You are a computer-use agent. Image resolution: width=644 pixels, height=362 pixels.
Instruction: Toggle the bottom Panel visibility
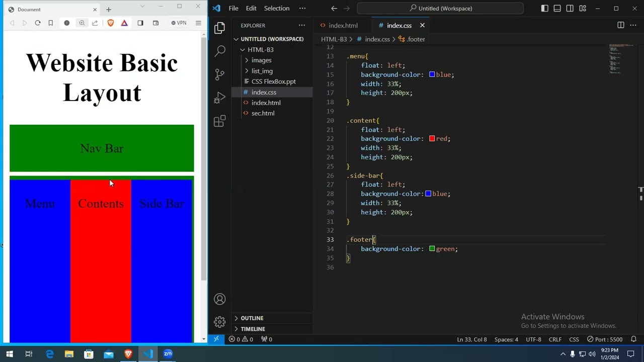pos(557,8)
